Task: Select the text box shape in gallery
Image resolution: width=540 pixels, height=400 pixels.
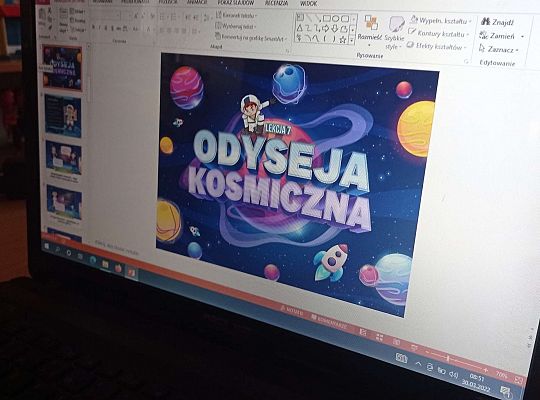Action: [x=300, y=17]
